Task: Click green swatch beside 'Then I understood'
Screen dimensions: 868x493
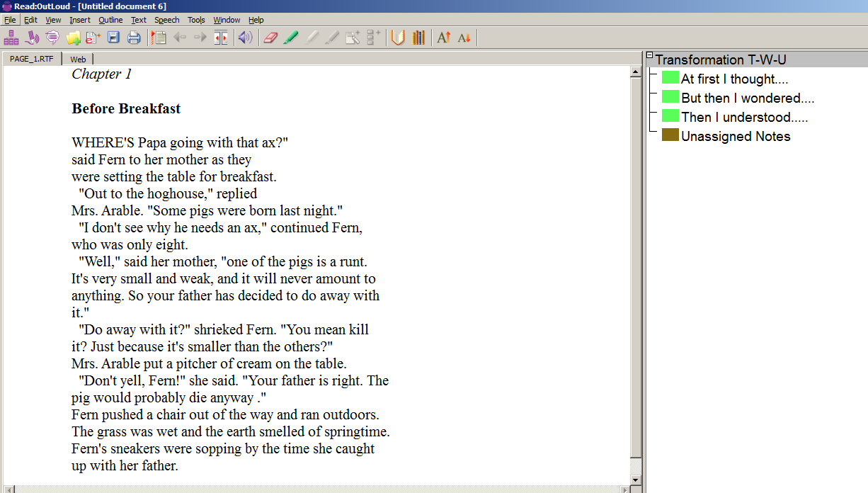Action: [x=670, y=116]
